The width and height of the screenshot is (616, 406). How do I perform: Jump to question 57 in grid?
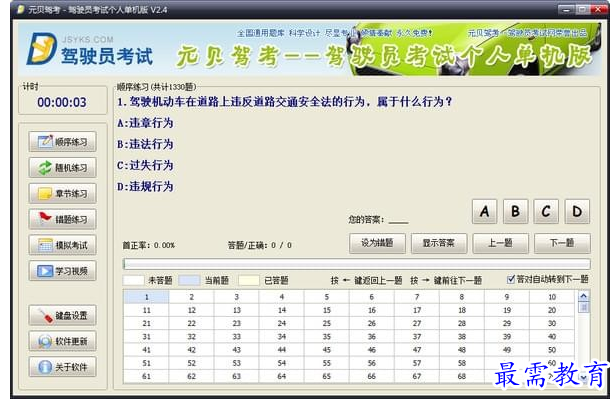[417, 363]
